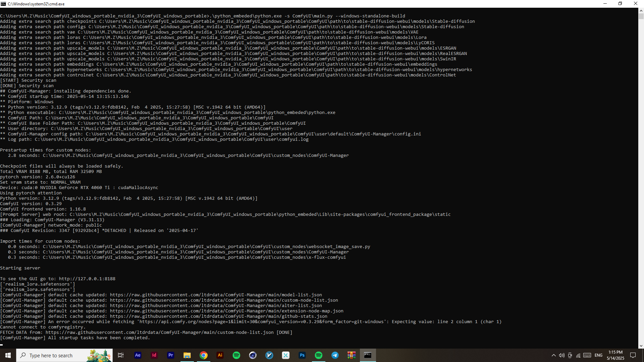Click the cmd.exe taskbar icon
This screenshot has height=362, width=644.
click(x=368, y=355)
